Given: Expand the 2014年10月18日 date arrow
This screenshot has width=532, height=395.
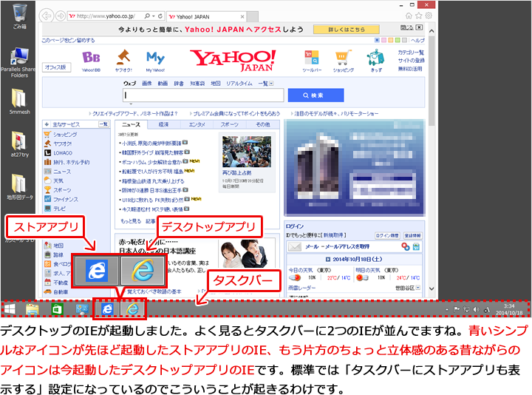Looking at the screenshot, I should point(328,259).
